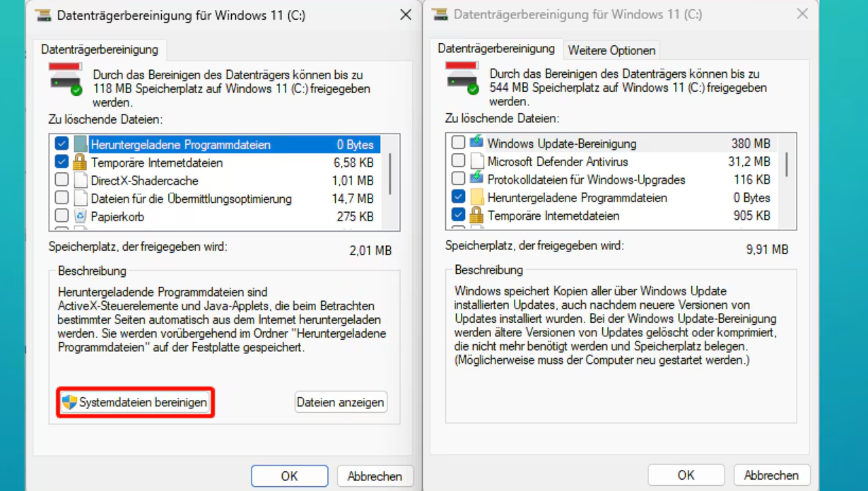
Task: Click the lock icon beside Temporäre Internetdateien, left dialog
Action: (x=80, y=162)
